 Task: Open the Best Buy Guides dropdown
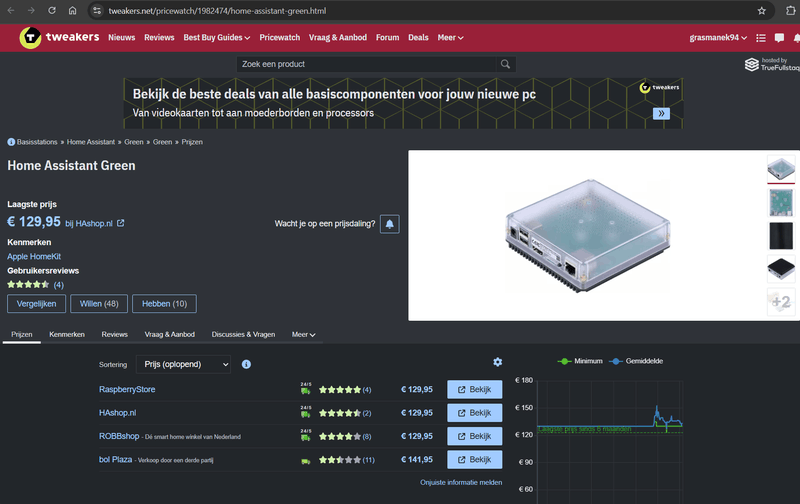[x=217, y=38]
